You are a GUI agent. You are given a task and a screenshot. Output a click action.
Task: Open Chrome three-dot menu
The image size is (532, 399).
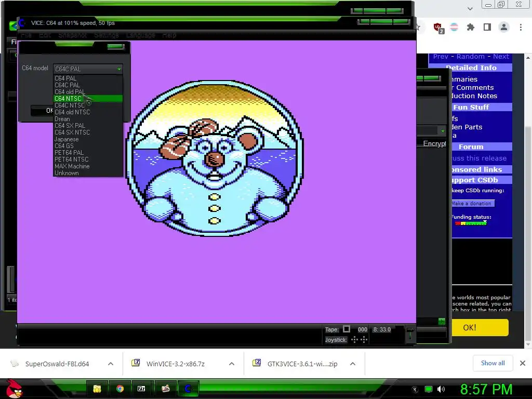521,27
